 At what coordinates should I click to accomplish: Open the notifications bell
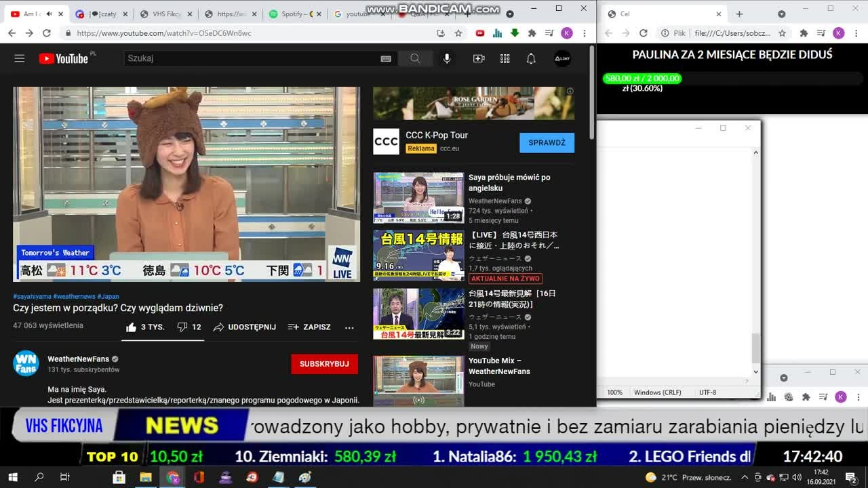pyautogui.click(x=531, y=58)
